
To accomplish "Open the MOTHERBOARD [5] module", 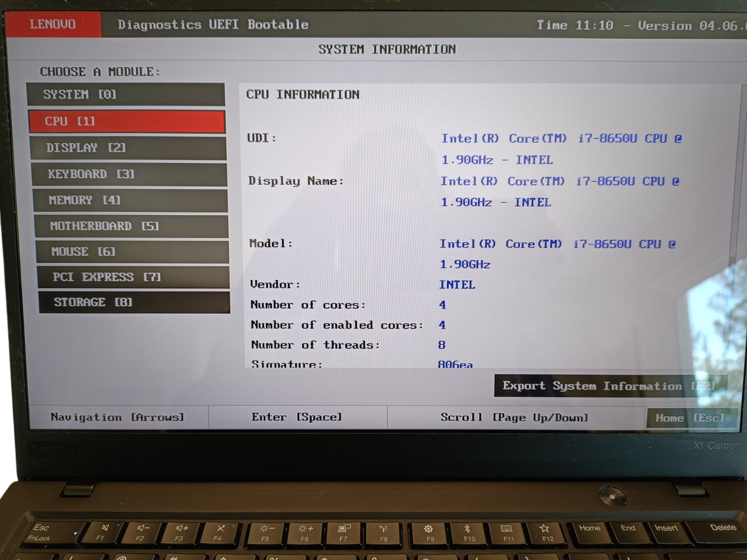I will coord(132,226).
